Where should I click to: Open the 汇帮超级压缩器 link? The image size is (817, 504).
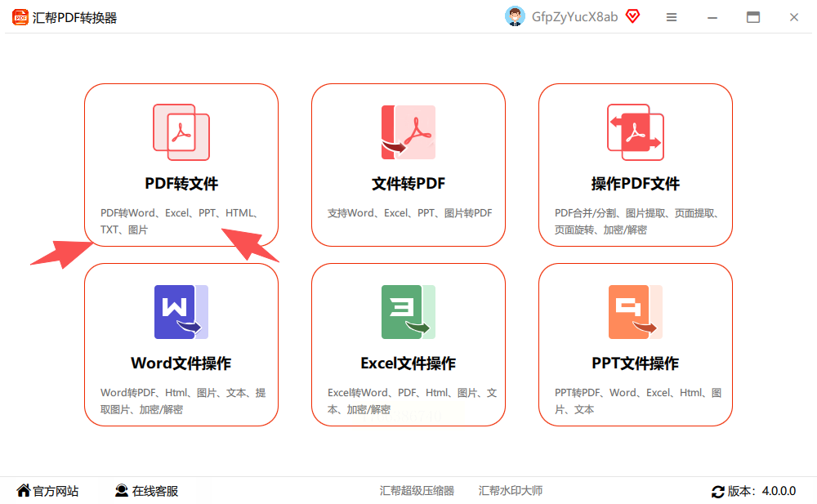(417, 491)
